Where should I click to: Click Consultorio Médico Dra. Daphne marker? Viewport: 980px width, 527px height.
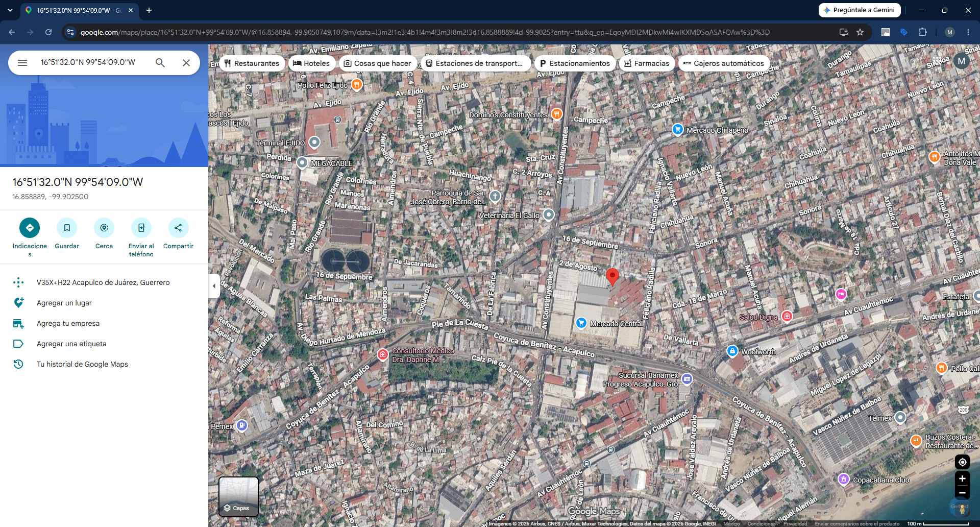pos(383,354)
